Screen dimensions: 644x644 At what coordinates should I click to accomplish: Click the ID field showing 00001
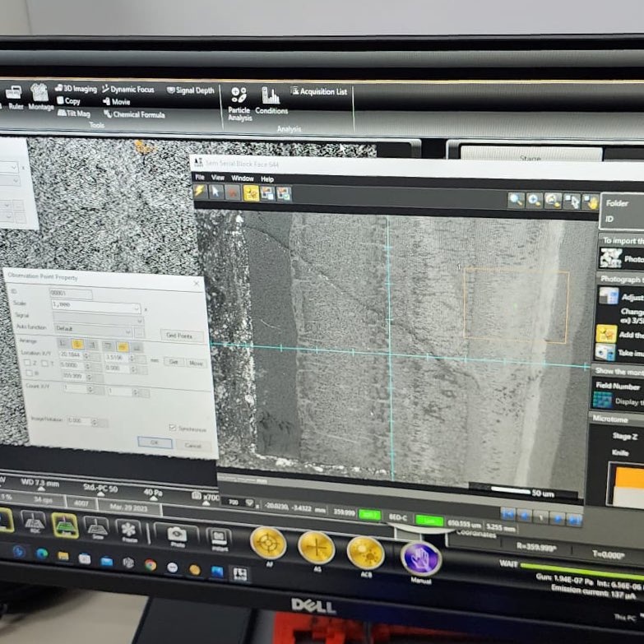pyautogui.click(x=71, y=293)
